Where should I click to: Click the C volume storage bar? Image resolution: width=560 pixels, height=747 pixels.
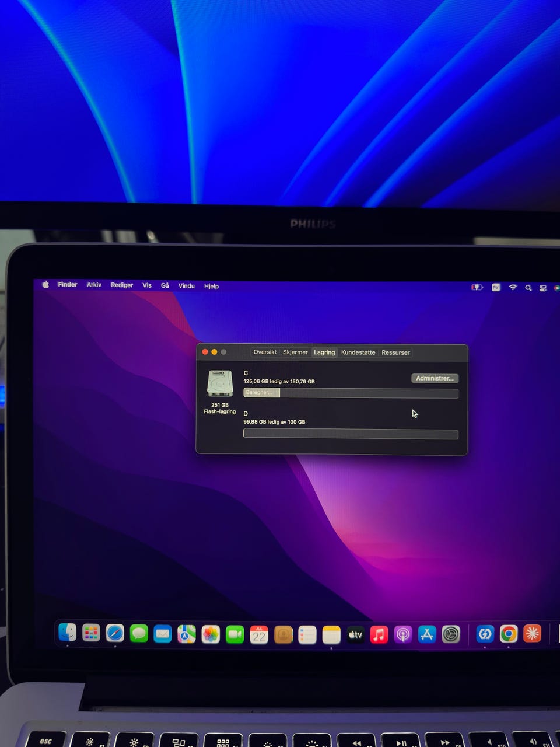(351, 393)
